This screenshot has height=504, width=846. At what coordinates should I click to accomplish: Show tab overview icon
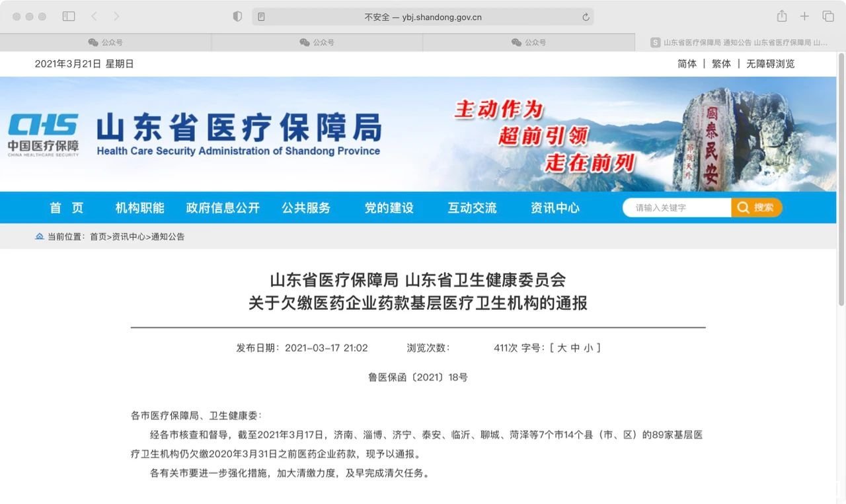pyautogui.click(x=827, y=17)
